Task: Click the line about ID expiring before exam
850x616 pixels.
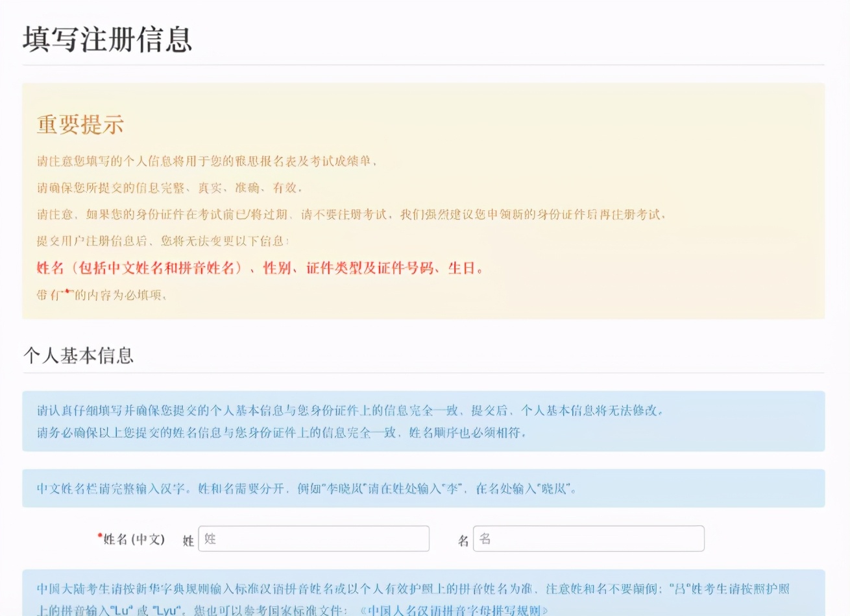Action: 350,214
